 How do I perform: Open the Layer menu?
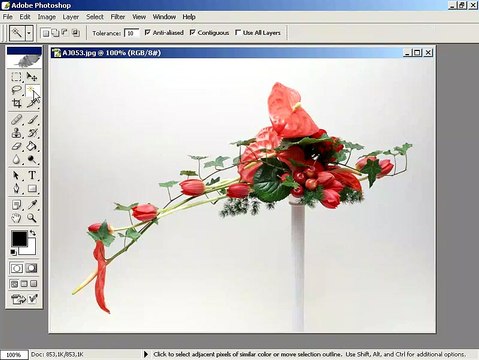point(71,17)
